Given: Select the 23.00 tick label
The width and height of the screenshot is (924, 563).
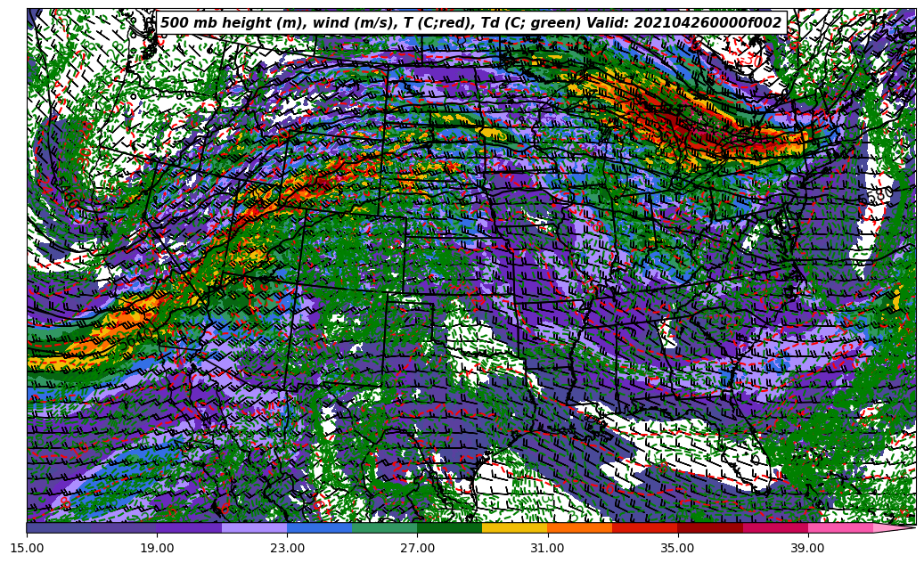Looking at the screenshot, I should click(287, 548).
